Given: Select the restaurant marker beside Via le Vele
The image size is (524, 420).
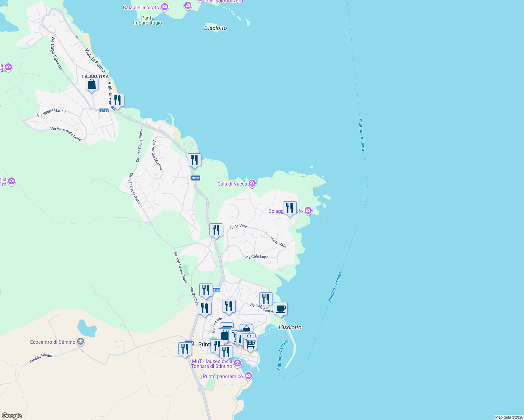Looking at the screenshot, I should pyautogui.click(x=216, y=229).
